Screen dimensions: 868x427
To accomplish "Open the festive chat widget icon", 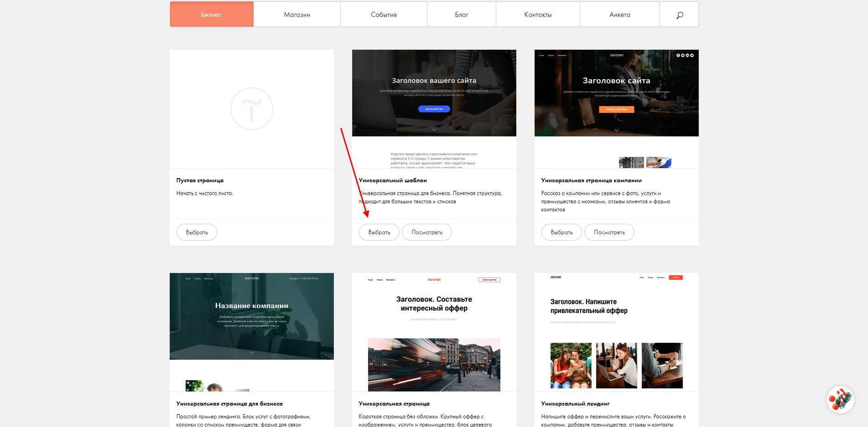I will pos(840,400).
